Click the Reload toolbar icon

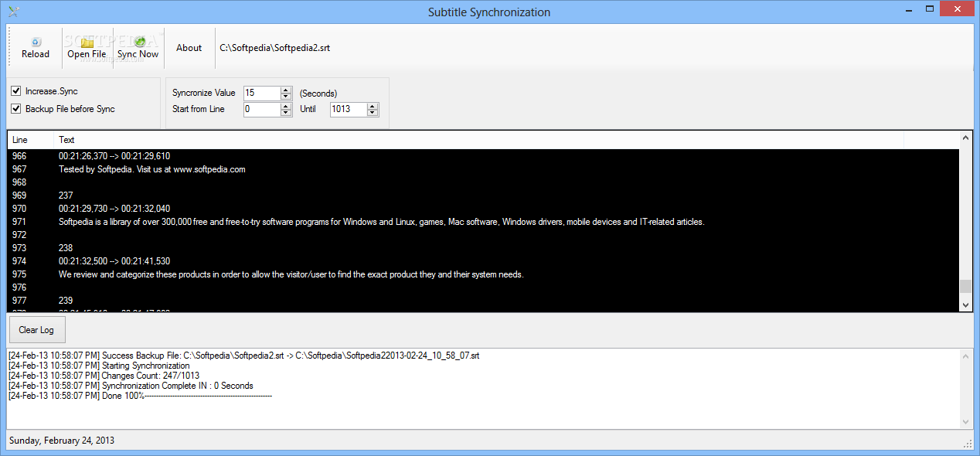pyautogui.click(x=35, y=47)
